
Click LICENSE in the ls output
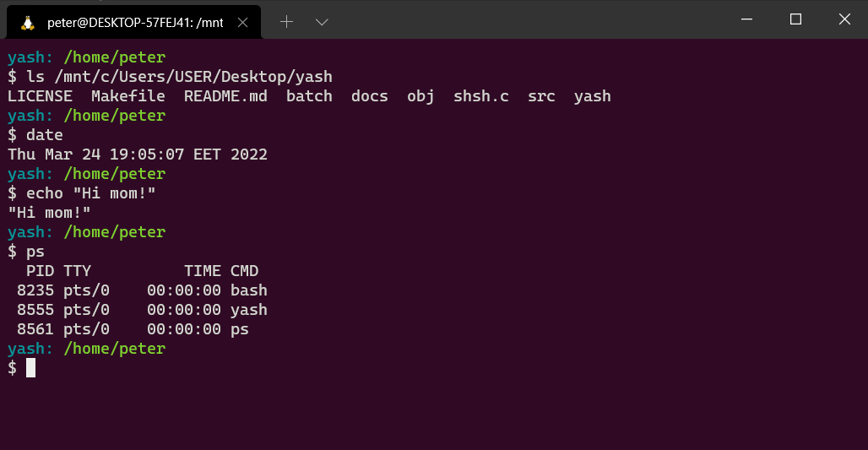click(x=40, y=96)
